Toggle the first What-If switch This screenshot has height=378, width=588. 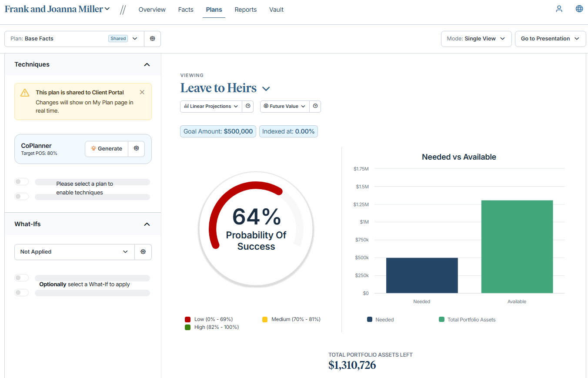[x=21, y=278]
